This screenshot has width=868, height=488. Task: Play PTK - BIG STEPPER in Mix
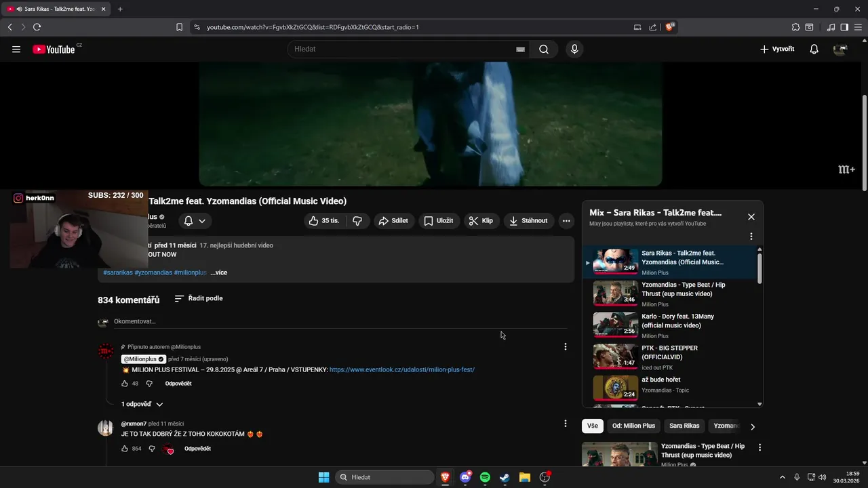670,357
